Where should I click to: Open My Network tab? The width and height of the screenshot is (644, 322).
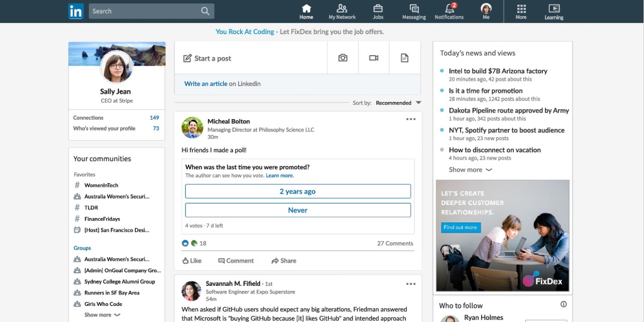[342, 12]
